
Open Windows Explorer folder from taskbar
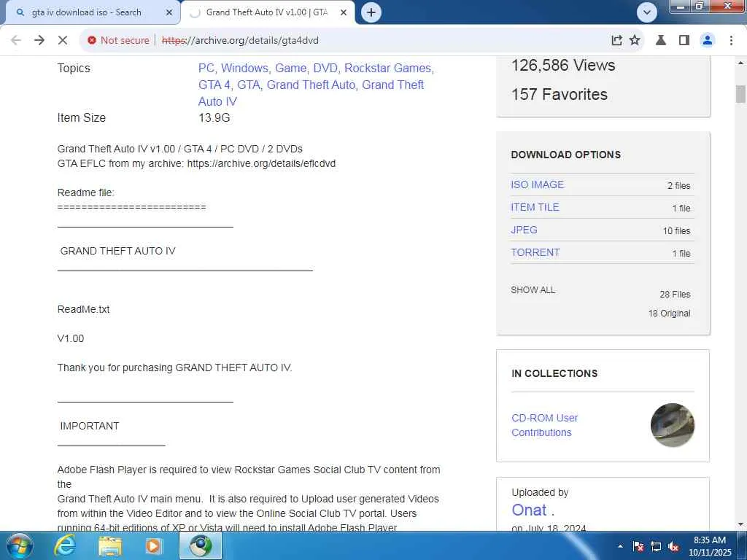pos(110,545)
